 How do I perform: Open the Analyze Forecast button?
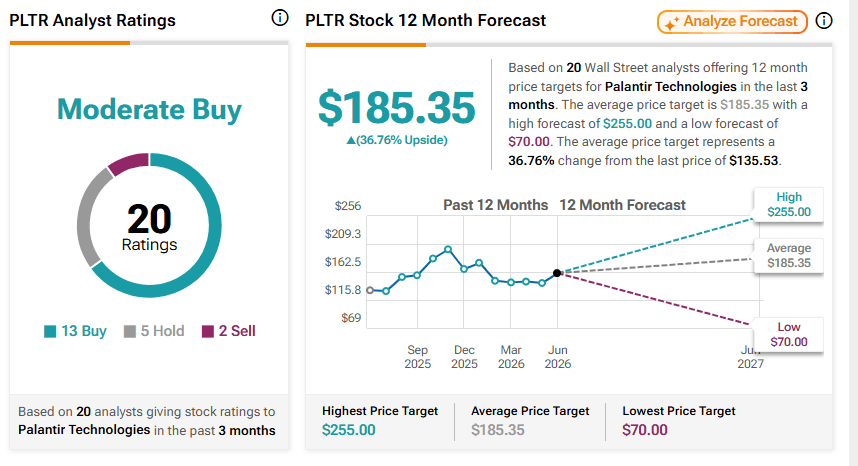[732, 22]
